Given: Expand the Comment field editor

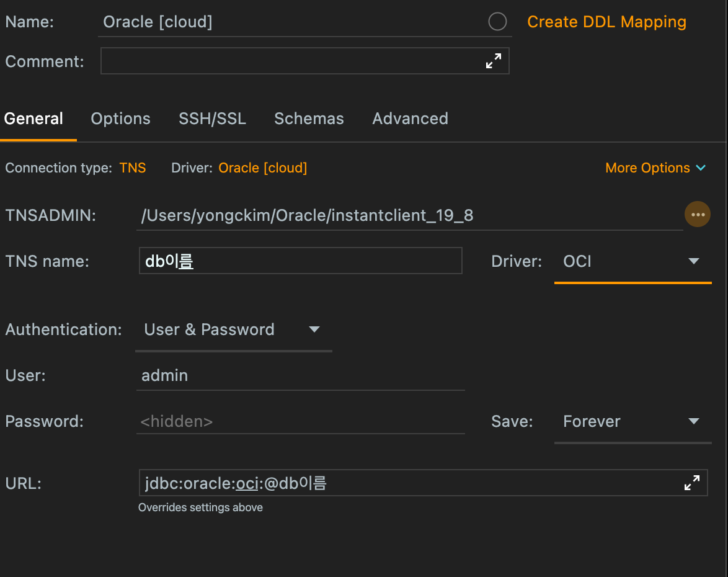Looking at the screenshot, I should coord(493,61).
